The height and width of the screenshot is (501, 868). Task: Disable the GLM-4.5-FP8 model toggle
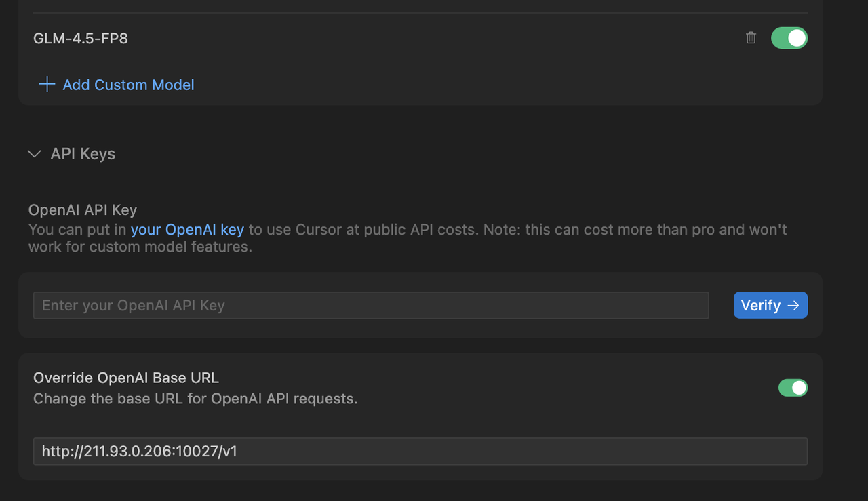click(x=789, y=38)
